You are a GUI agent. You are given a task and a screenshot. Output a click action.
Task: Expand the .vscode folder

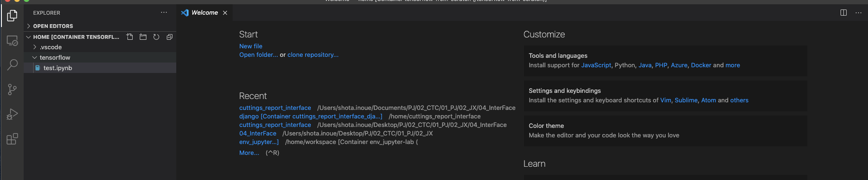[100, 47]
